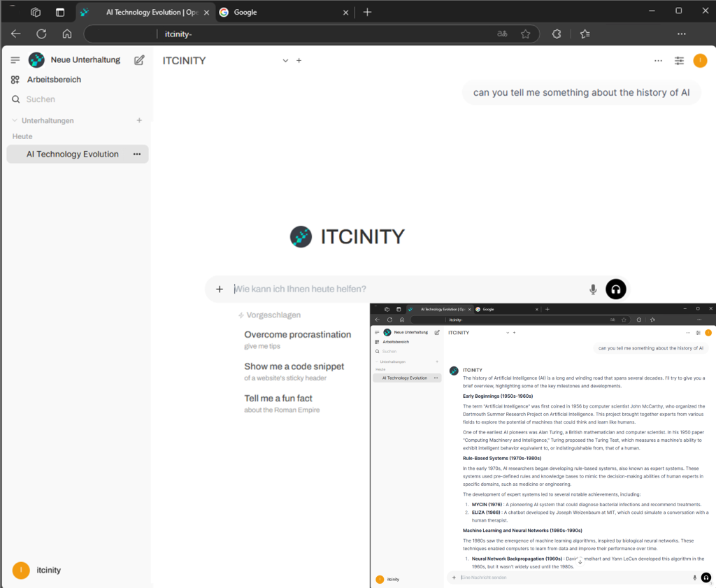The width and height of the screenshot is (716, 588).
Task: Attach a file using the plus button
Action: tap(220, 289)
